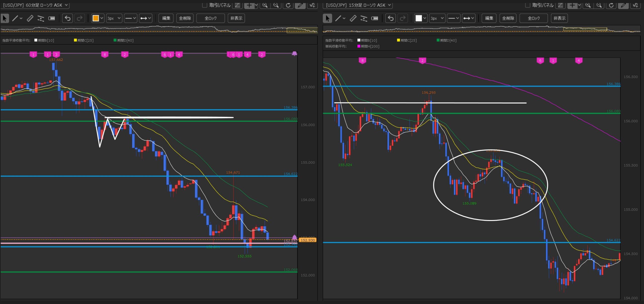Image resolution: width=644 pixels, height=304 pixels.
Task: Click the orange color swatch in 60分足 toolbar
Action: 96,18
